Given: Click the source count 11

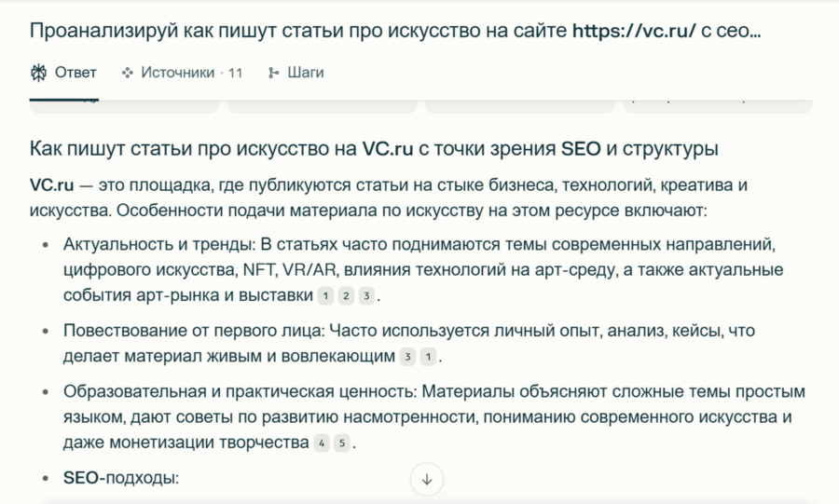Looking at the screenshot, I should click(x=235, y=73).
